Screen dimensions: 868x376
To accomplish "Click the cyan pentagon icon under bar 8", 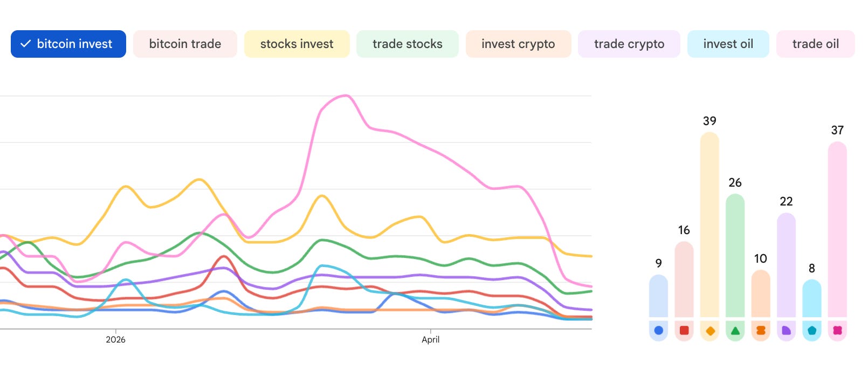I will 812,331.
